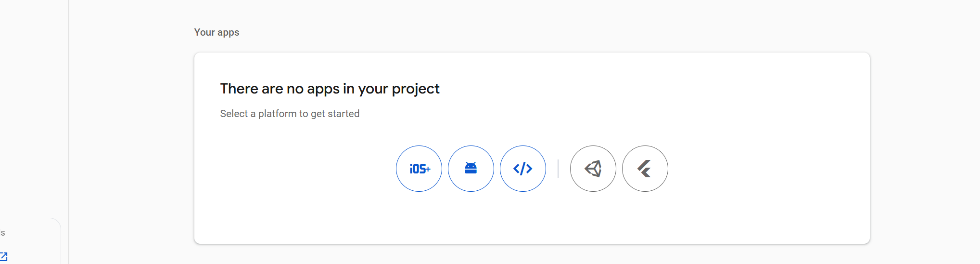980x264 pixels.
Task: Pick the Flutter platform icon
Action: pos(645,169)
